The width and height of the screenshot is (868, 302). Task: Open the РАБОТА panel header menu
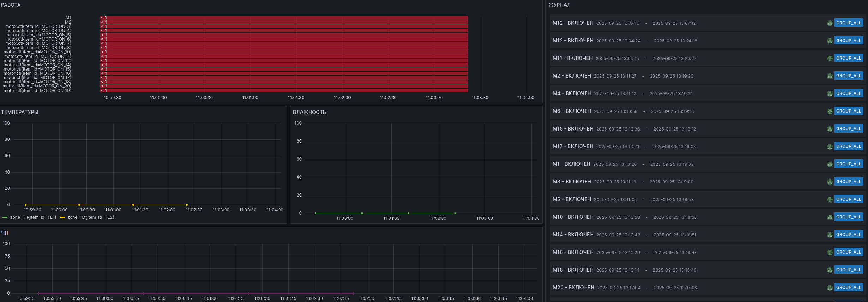tap(11, 5)
